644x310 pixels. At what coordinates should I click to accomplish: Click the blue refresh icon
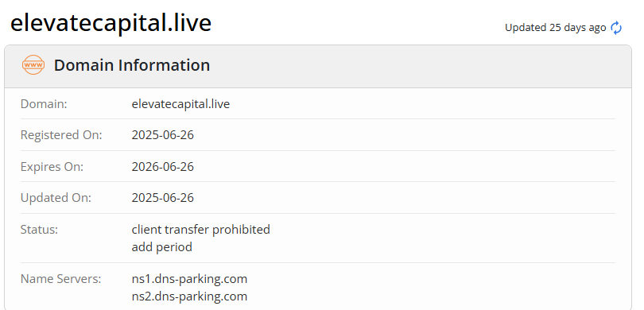click(x=616, y=28)
